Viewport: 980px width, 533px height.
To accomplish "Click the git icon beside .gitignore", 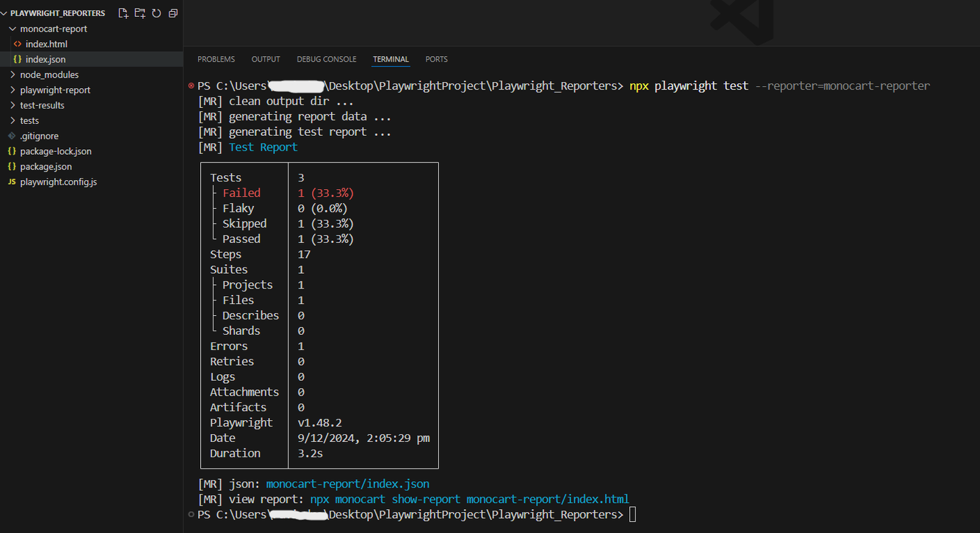I will pyautogui.click(x=12, y=136).
